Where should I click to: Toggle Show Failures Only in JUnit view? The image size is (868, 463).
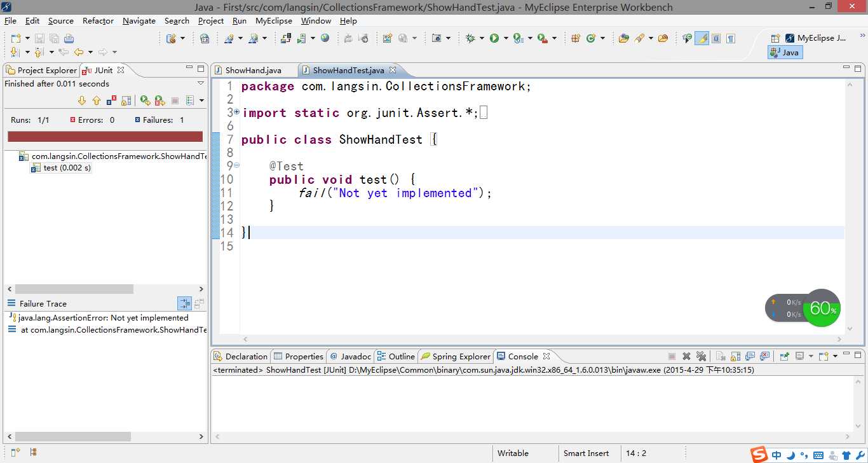click(111, 100)
